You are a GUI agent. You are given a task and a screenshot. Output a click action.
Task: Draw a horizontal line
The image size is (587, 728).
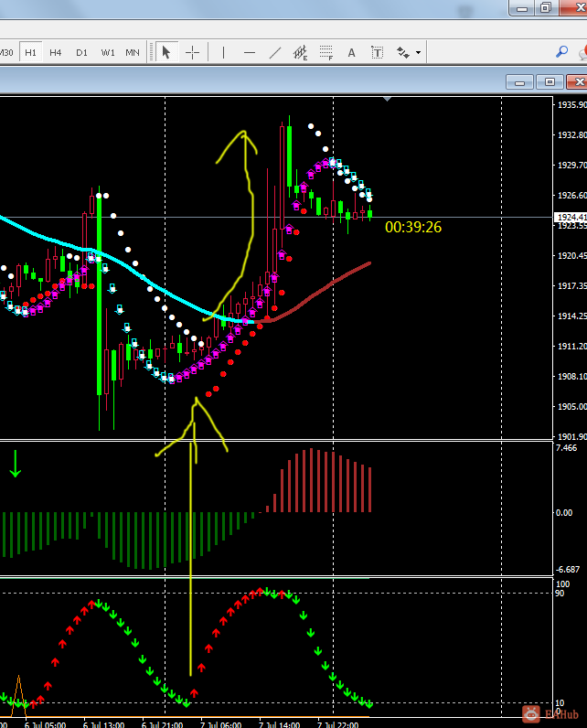(x=250, y=52)
